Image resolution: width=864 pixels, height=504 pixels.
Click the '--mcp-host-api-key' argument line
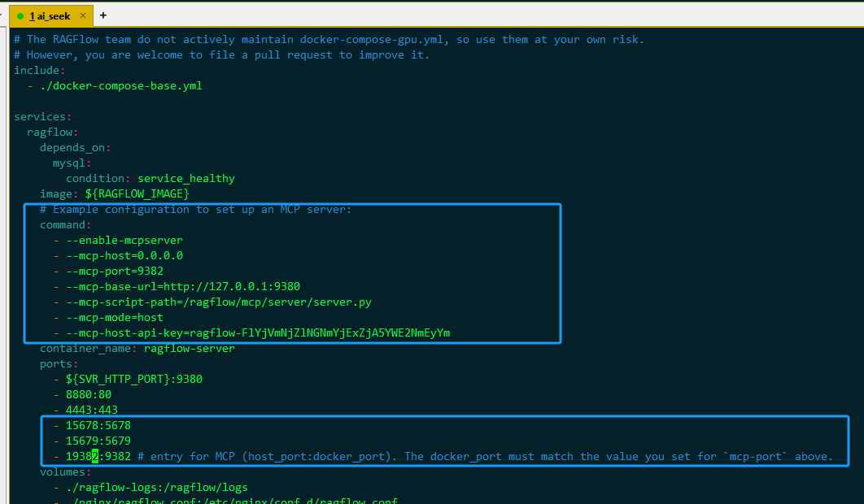click(x=258, y=332)
